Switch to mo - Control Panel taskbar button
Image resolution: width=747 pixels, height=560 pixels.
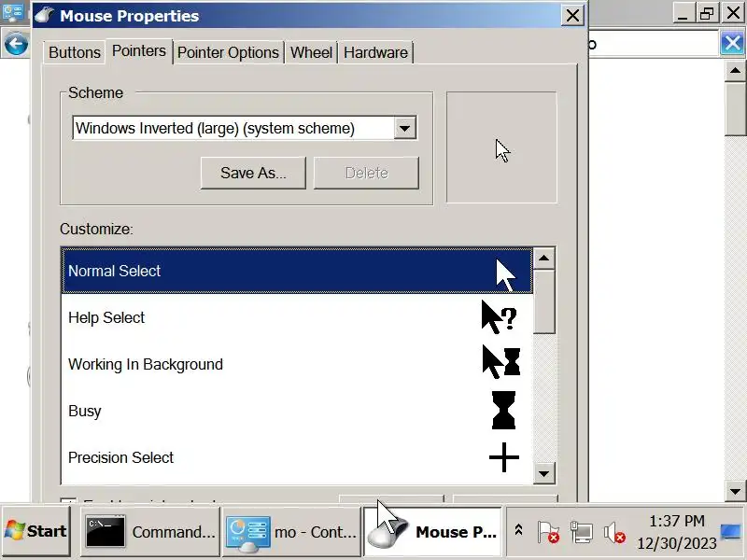click(291, 531)
